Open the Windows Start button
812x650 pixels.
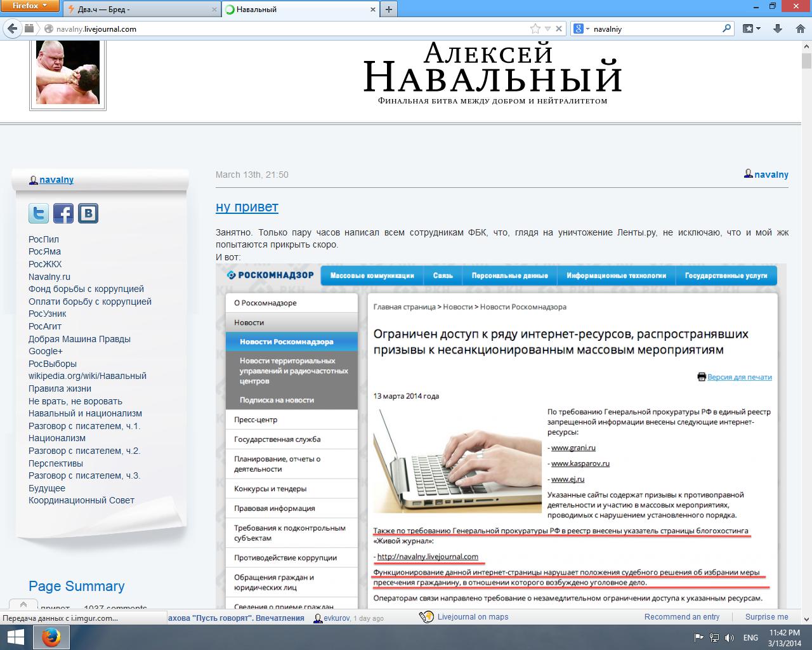pyautogui.click(x=15, y=637)
